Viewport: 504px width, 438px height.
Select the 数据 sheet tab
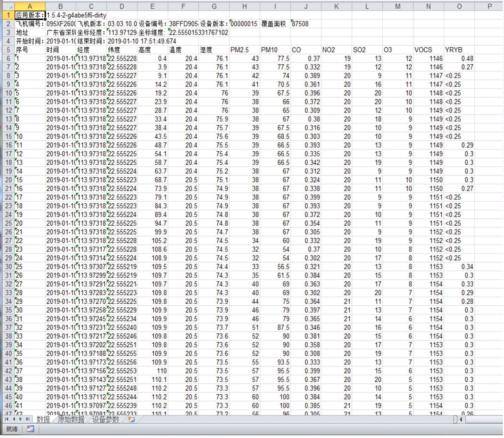coord(43,419)
